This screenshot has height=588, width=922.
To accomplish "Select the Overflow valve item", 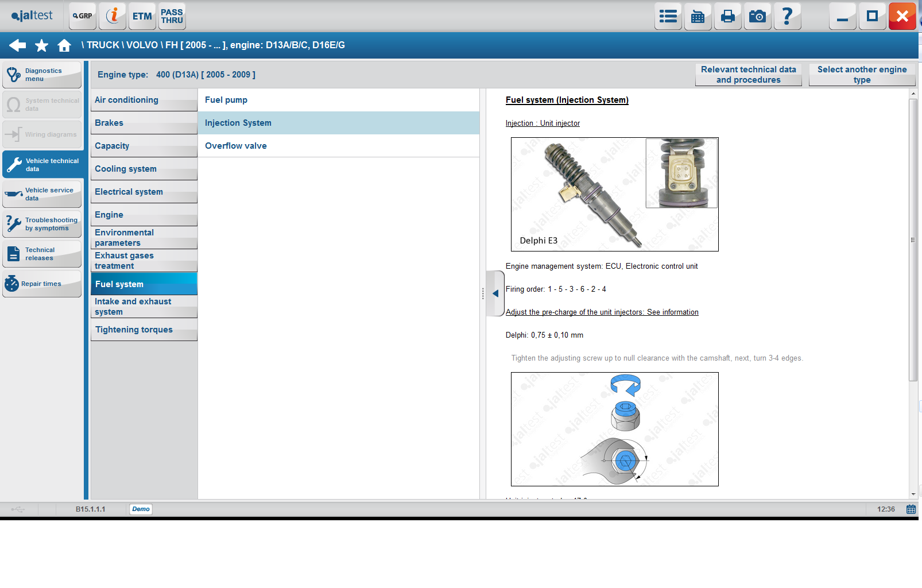I will click(x=236, y=146).
